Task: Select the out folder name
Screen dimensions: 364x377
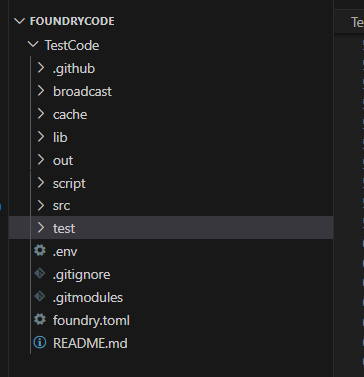Action: coord(63,161)
